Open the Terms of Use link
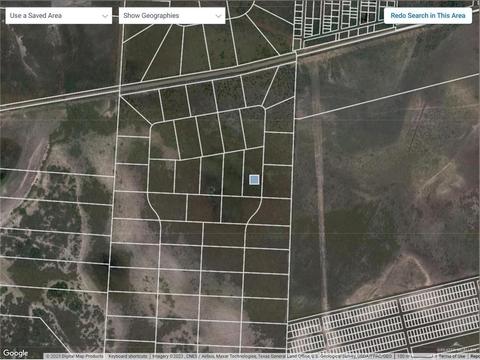The height and width of the screenshot is (360, 480). [452, 357]
